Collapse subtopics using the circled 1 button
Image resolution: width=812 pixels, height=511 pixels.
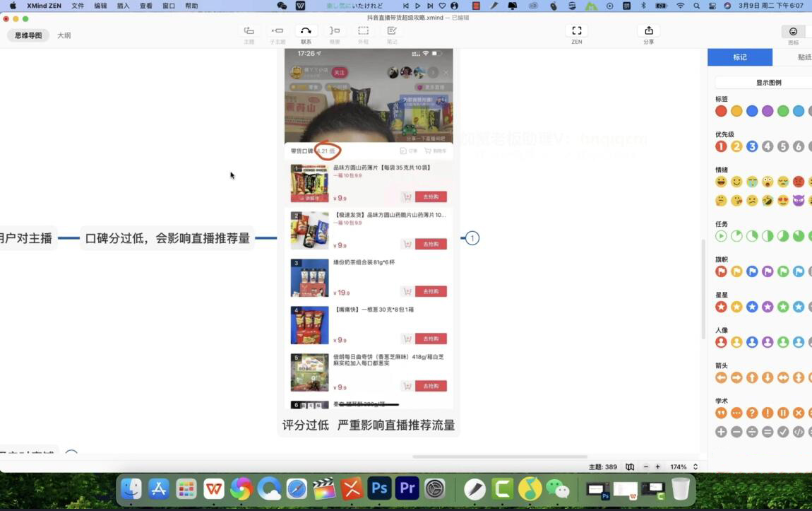click(x=472, y=238)
